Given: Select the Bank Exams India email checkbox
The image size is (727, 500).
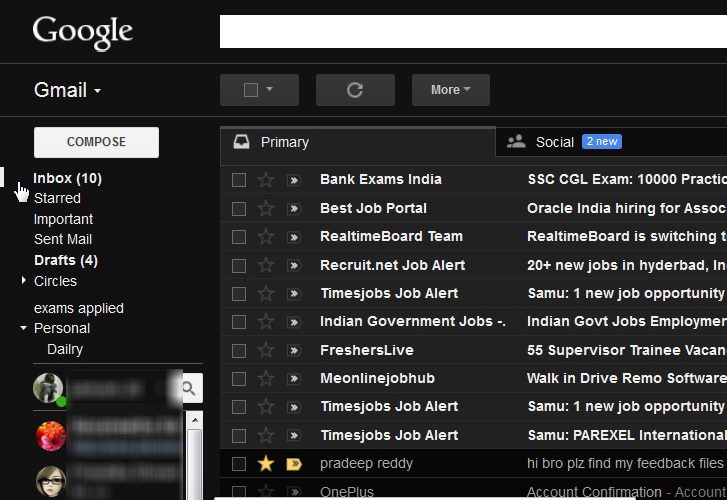Looking at the screenshot, I should [239, 180].
